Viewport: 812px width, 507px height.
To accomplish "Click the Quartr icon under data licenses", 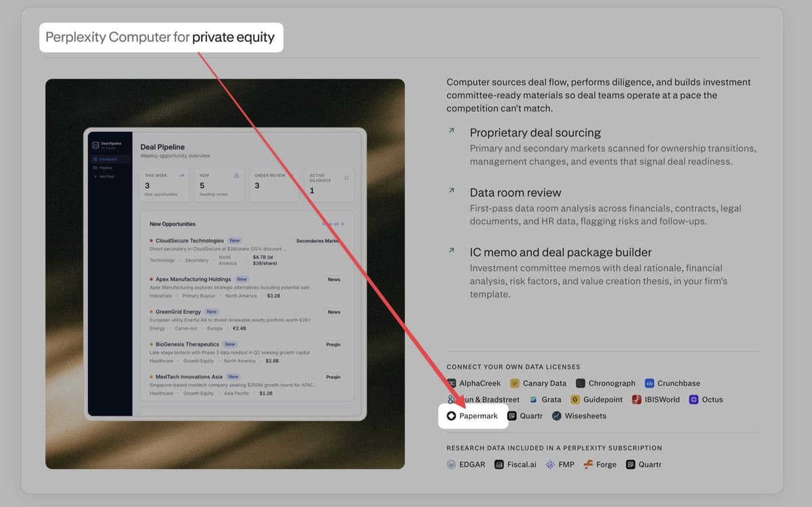I will click(512, 416).
